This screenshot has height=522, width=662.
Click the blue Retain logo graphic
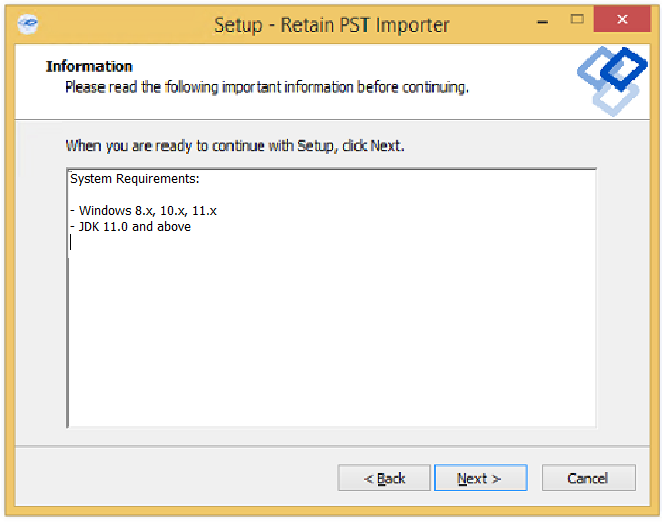coord(611,79)
